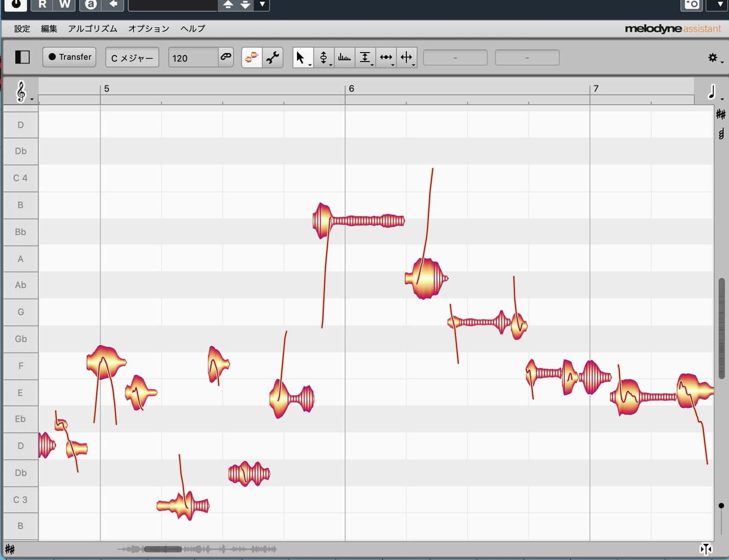Click the C メジャー key button
The width and height of the screenshot is (729, 560).
tap(132, 57)
